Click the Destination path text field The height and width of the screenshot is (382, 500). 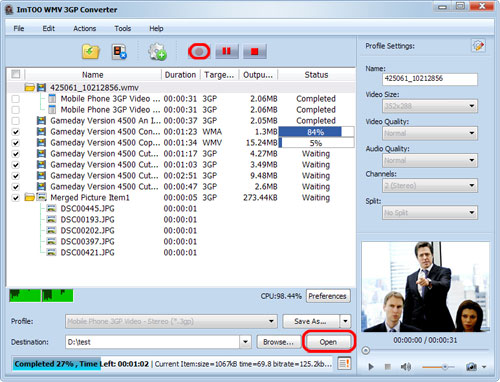point(153,342)
